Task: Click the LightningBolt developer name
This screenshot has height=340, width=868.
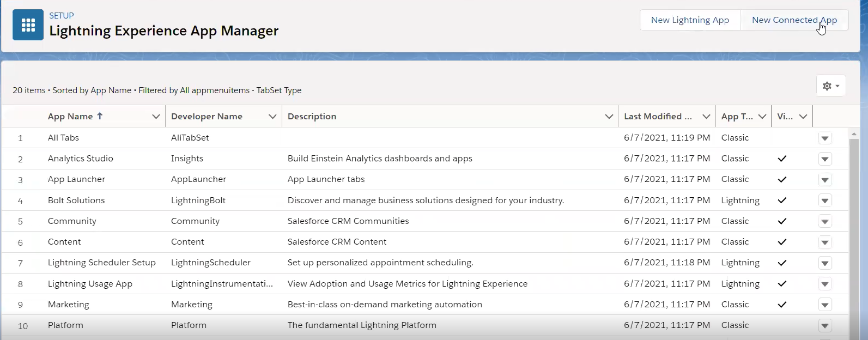Action: coord(198,201)
